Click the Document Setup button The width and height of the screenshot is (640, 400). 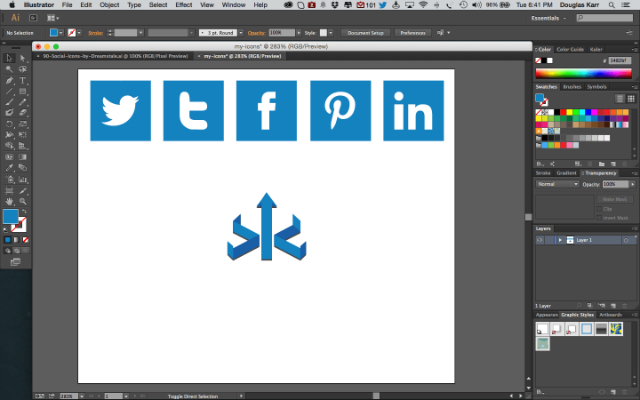click(x=366, y=33)
